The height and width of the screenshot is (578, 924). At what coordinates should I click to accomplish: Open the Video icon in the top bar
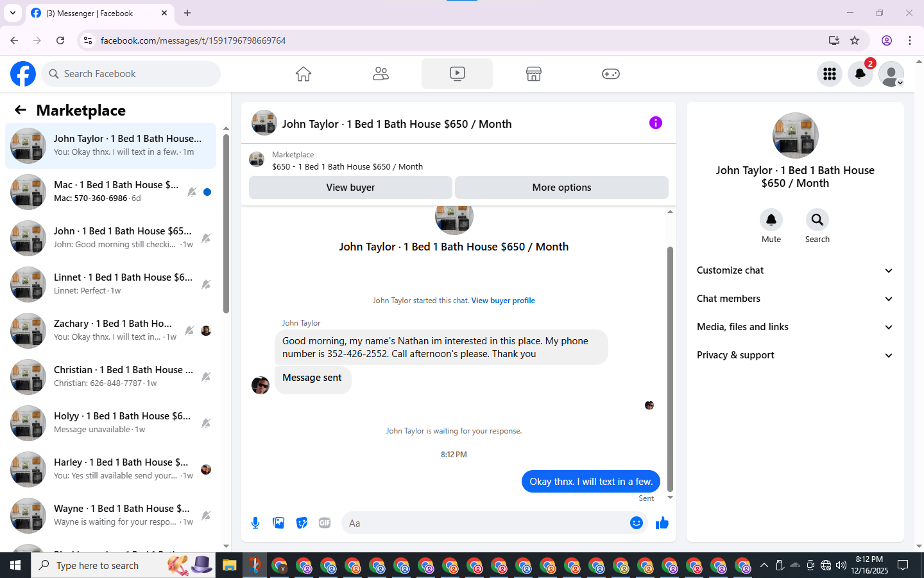click(457, 74)
